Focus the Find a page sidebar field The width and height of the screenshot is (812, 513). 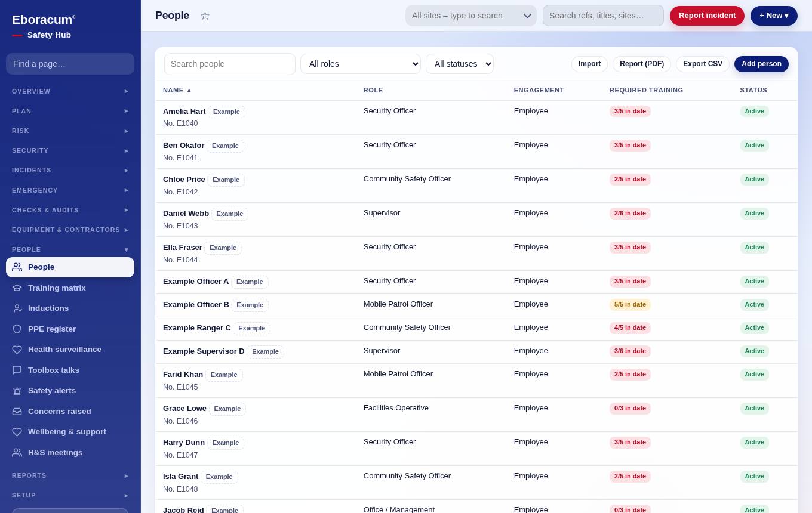pos(70,64)
